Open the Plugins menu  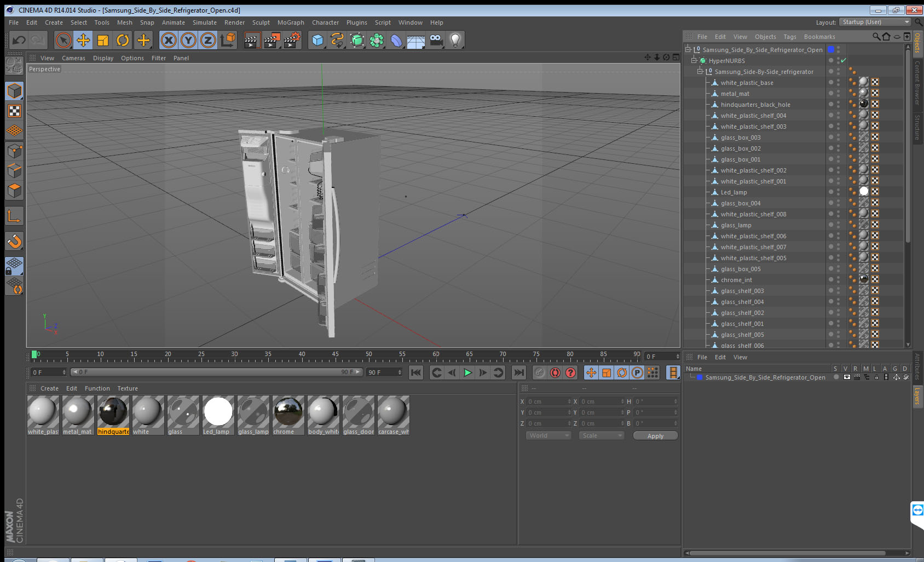357,22
